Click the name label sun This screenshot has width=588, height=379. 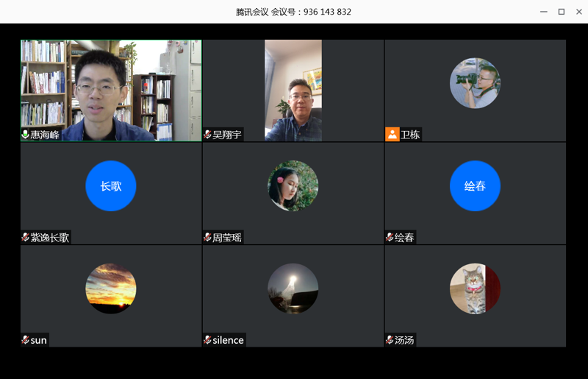(39, 340)
